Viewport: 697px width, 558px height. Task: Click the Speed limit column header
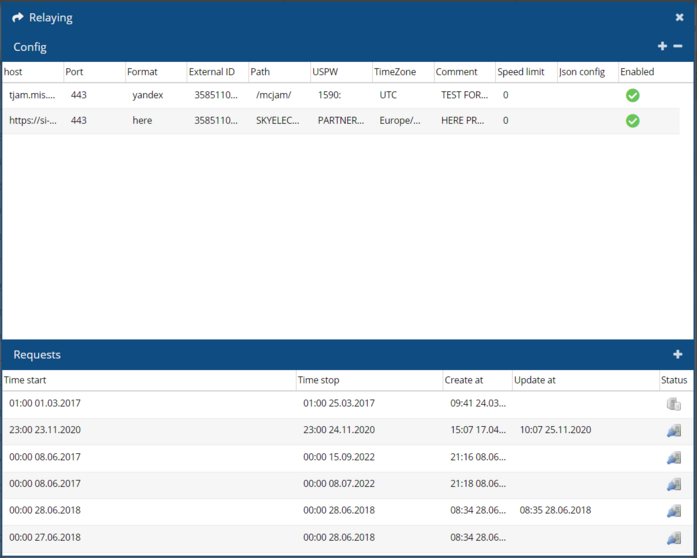pyautogui.click(x=524, y=72)
